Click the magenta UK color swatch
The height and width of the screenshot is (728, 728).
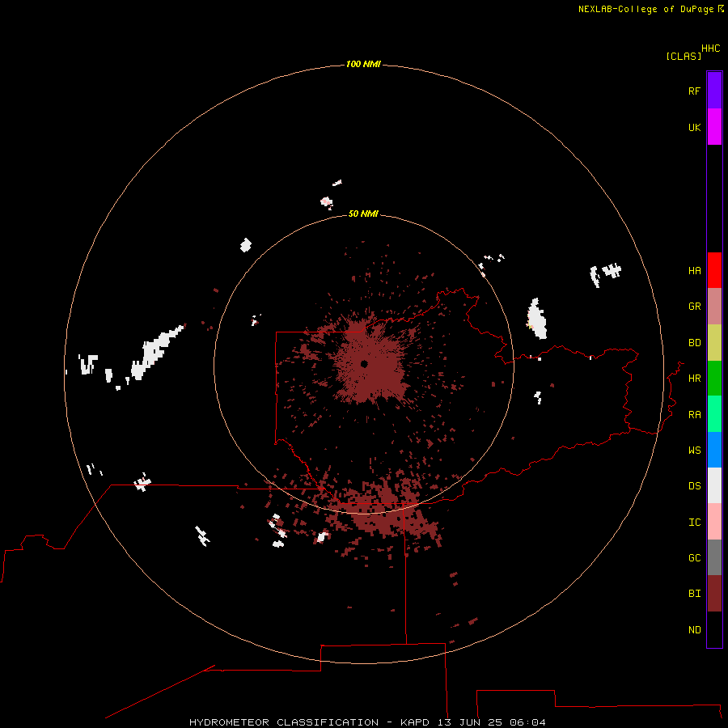pyautogui.click(x=714, y=127)
